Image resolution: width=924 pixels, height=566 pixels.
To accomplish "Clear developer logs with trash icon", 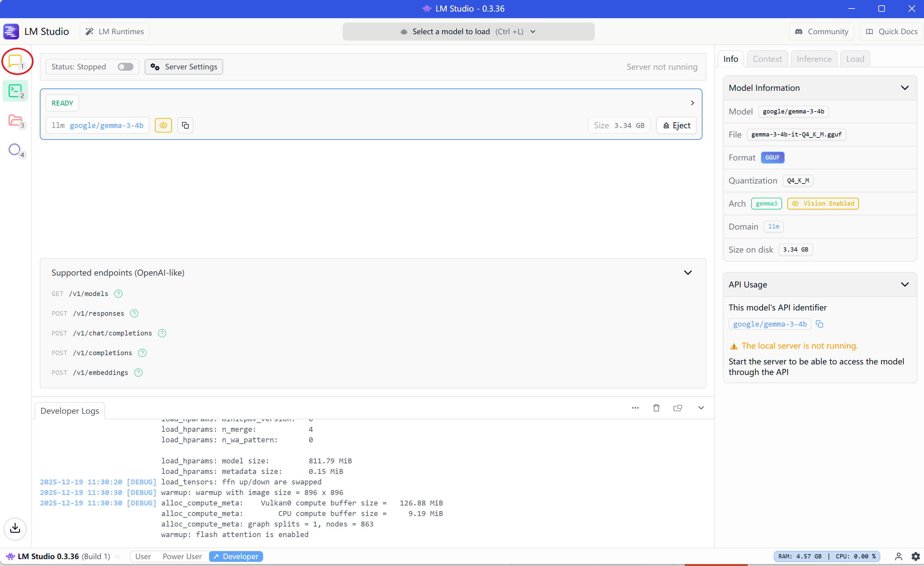I will click(656, 408).
